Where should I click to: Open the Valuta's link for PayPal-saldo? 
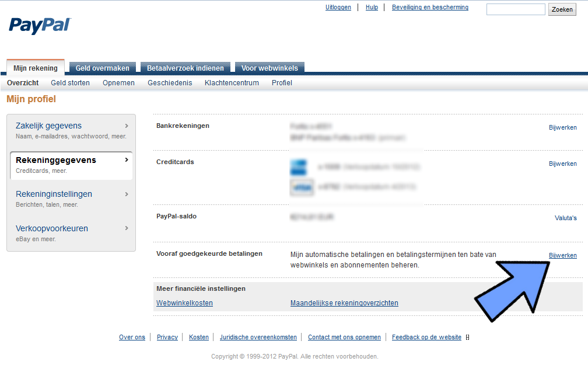[x=565, y=218]
